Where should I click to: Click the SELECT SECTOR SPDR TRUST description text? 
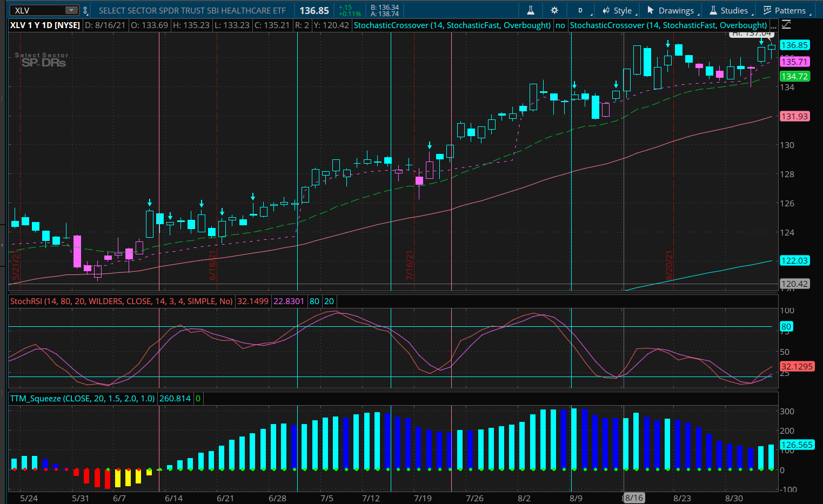tap(192, 10)
